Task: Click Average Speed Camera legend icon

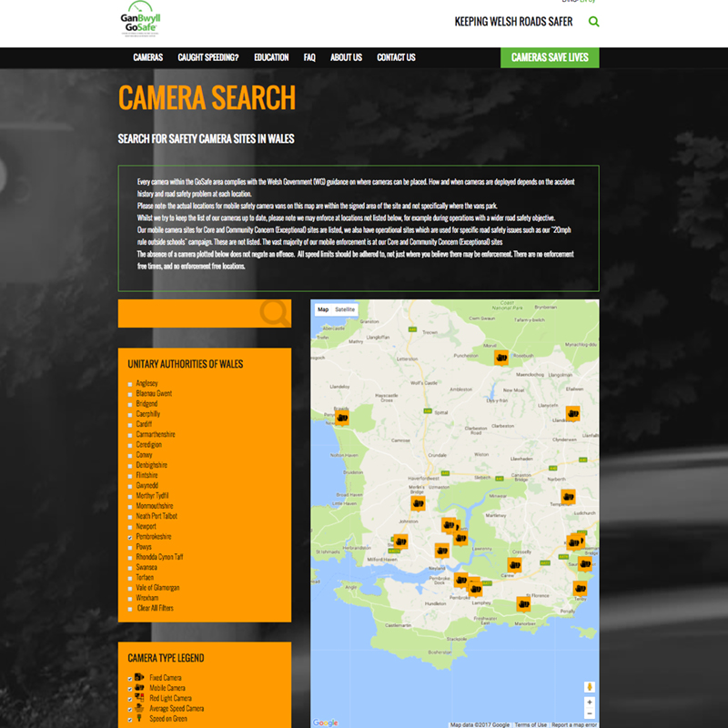Action: (139, 708)
